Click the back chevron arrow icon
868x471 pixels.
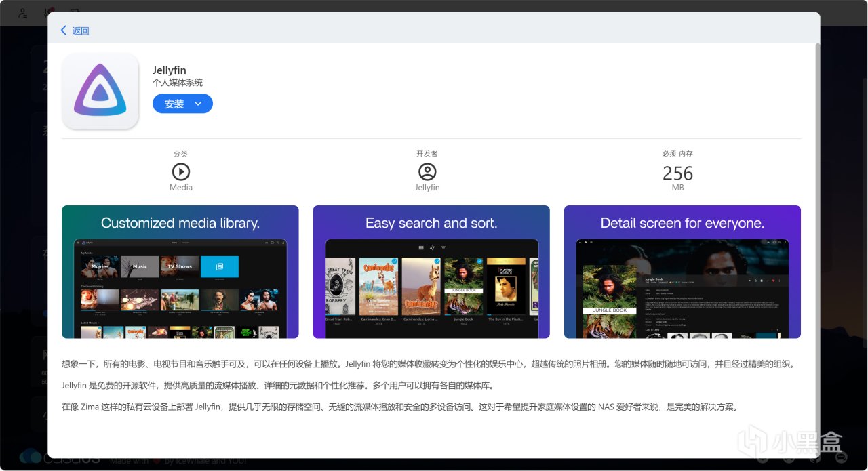click(64, 30)
